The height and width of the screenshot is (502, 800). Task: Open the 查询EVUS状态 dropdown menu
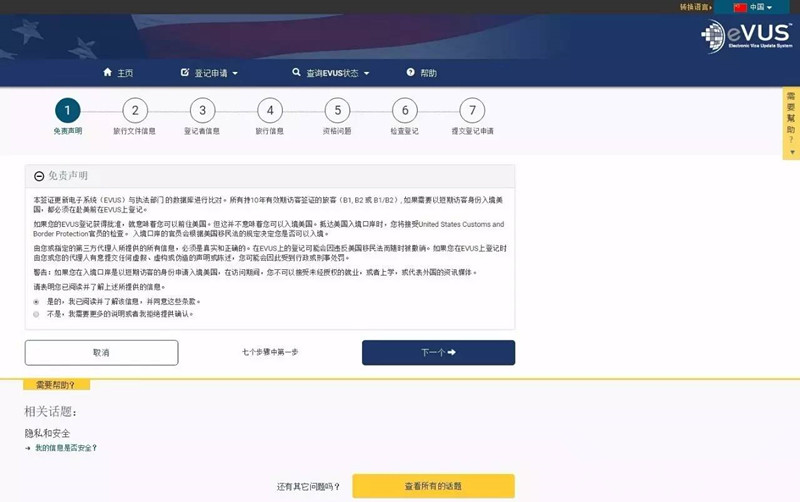pyautogui.click(x=331, y=73)
